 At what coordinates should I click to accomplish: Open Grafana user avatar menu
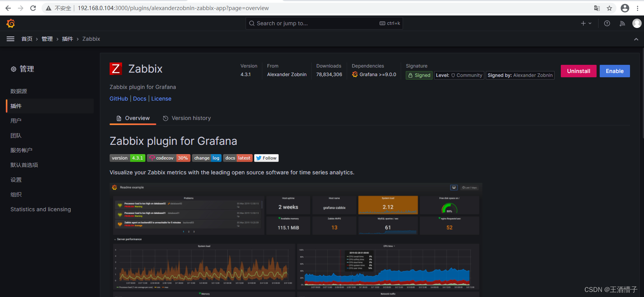point(637,23)
